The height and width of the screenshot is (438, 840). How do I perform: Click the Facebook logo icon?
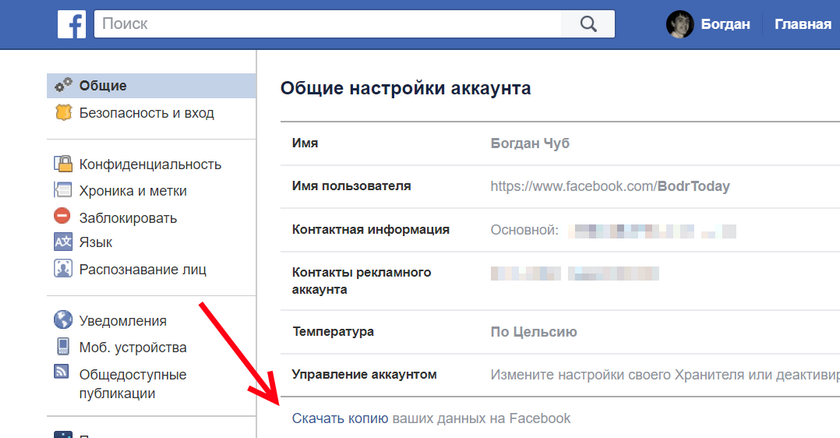(x=71, y=24)
